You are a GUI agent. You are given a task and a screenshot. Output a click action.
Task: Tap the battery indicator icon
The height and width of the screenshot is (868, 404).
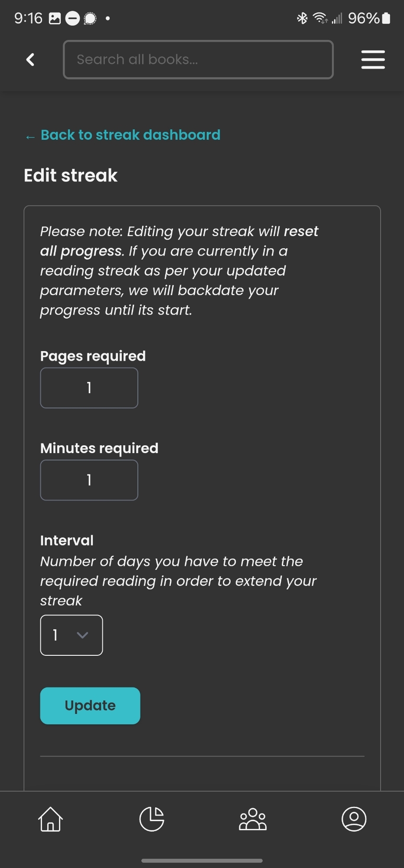tap(386, 18)
